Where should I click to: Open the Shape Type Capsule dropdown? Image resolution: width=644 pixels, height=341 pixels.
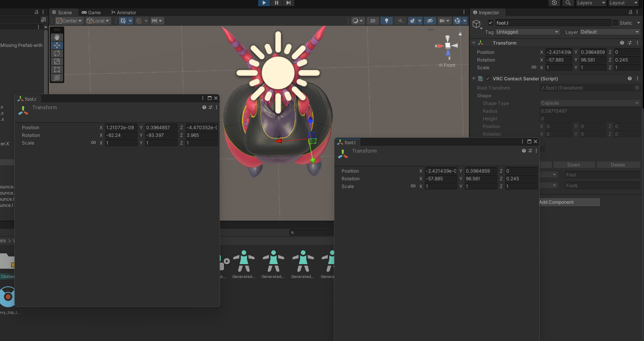(590, 103)
